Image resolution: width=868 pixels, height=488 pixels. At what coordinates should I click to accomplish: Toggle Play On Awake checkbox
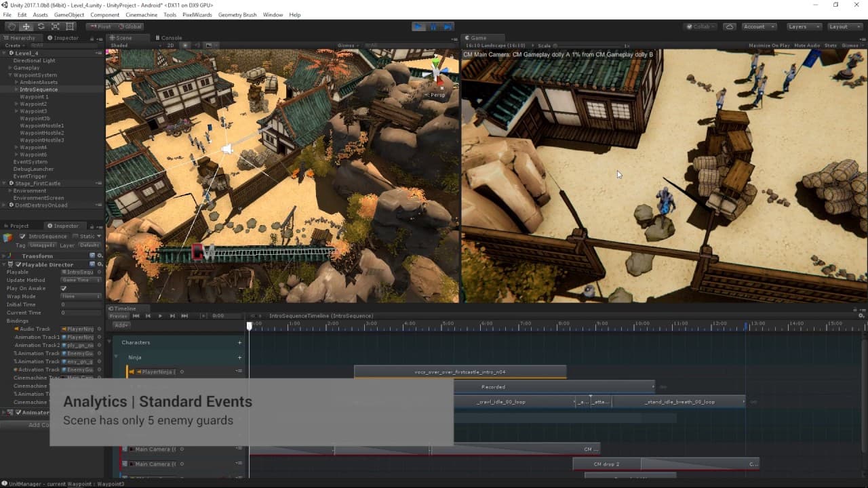[x=64, y=288]
